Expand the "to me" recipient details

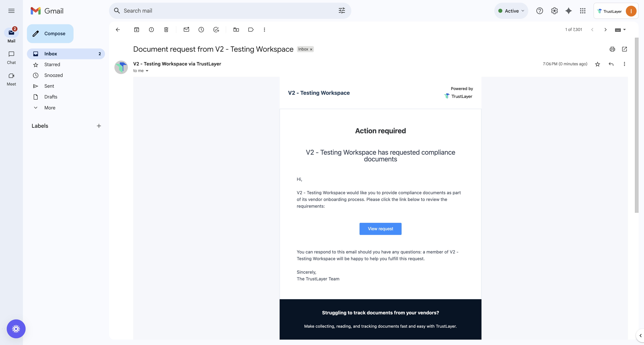[147, 71]
